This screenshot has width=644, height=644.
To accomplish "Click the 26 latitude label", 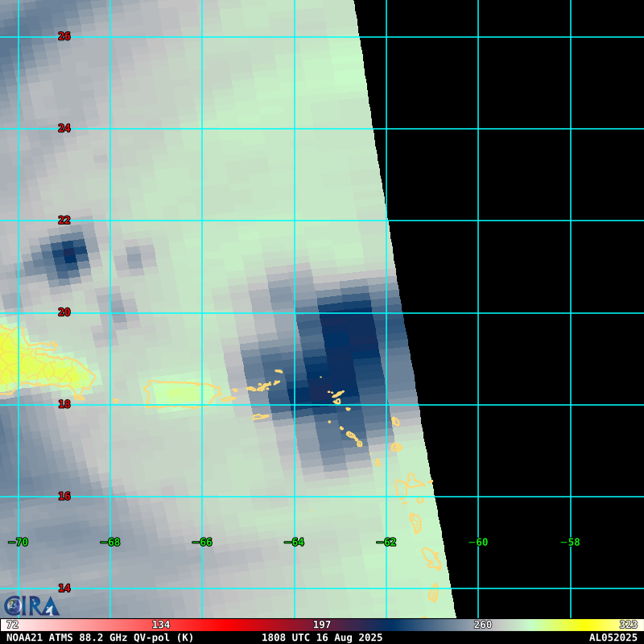I will pos(64,36).
